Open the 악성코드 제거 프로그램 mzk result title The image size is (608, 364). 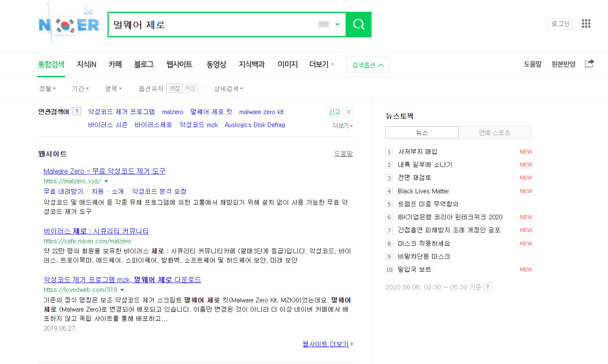click(122, 280)
